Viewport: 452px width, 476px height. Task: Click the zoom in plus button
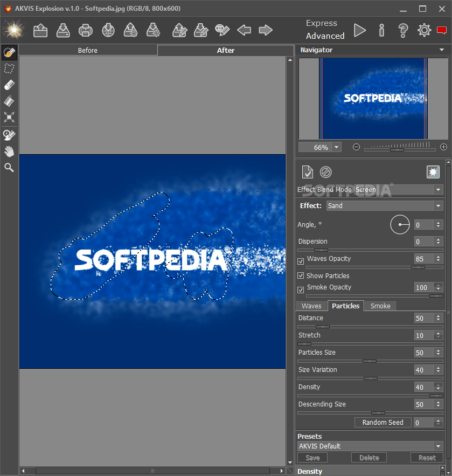pos(443,147)
